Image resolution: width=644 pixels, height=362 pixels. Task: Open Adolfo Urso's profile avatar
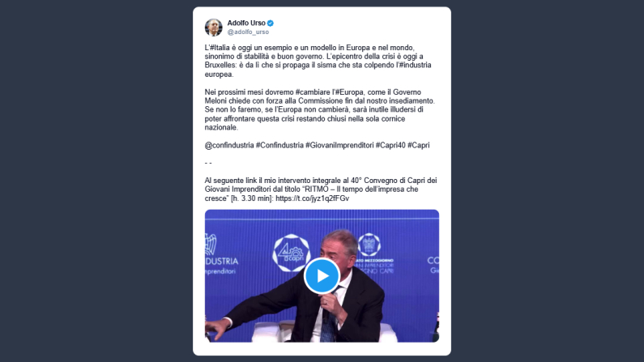tap(214, 27)
